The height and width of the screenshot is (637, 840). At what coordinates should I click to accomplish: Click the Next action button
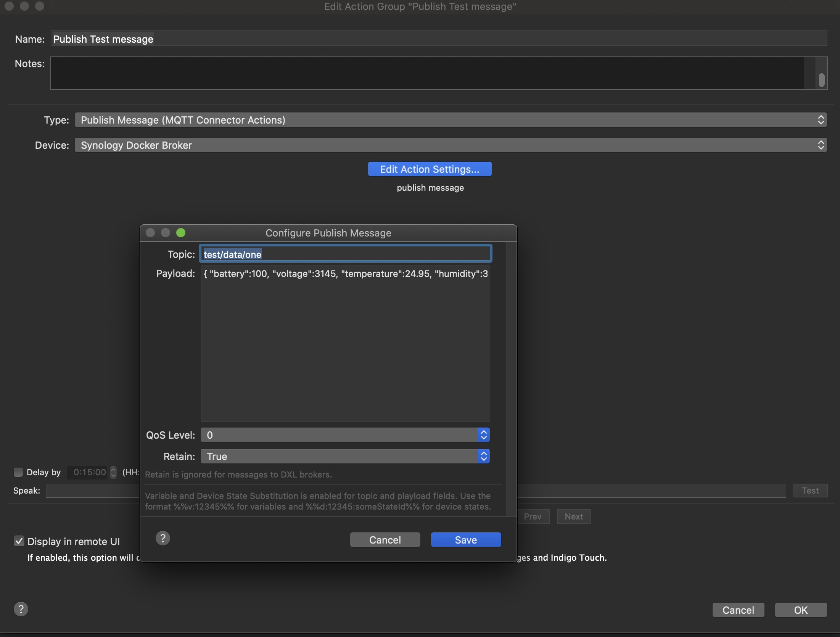(x=574, y=516)
